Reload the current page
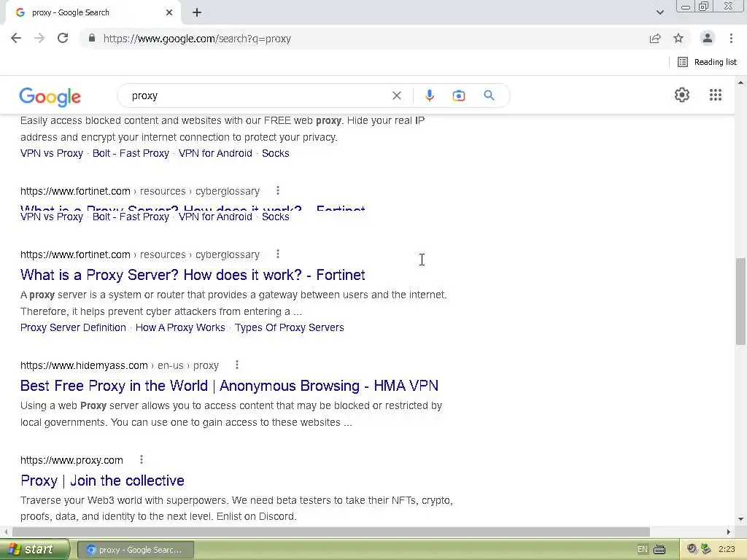Image resolution: width=747 pixels, height=560 pixels. [x=63, y=38]
